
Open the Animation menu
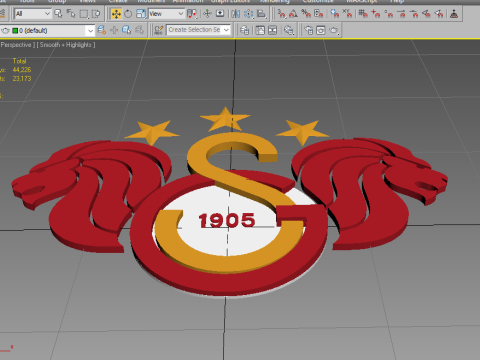click(188, 1)
